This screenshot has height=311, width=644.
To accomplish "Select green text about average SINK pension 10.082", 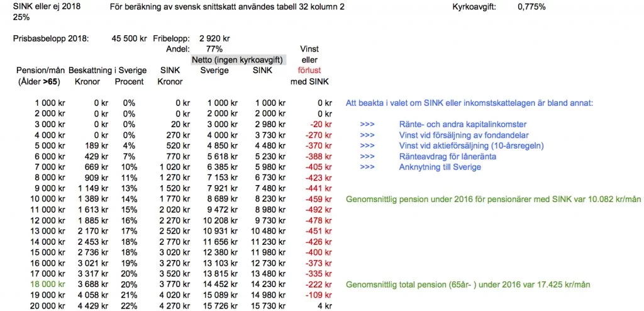I will pyautogui.click(x=493, y=200).
